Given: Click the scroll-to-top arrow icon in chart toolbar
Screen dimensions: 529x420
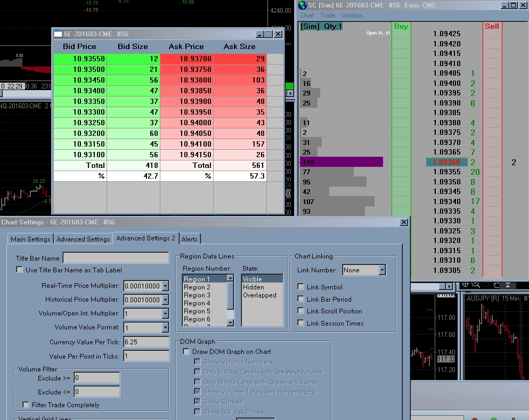Looking at the screenshot, I should point(508,285).
